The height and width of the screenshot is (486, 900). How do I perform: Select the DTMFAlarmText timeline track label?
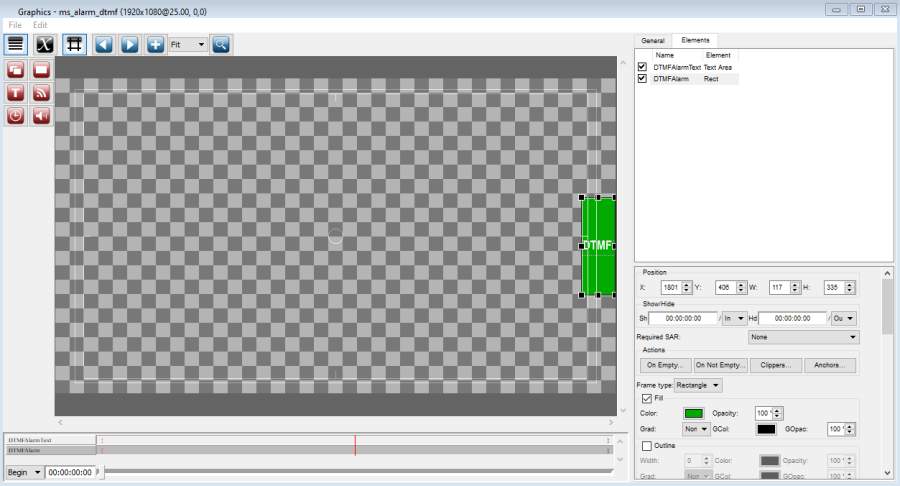point(51,440)
